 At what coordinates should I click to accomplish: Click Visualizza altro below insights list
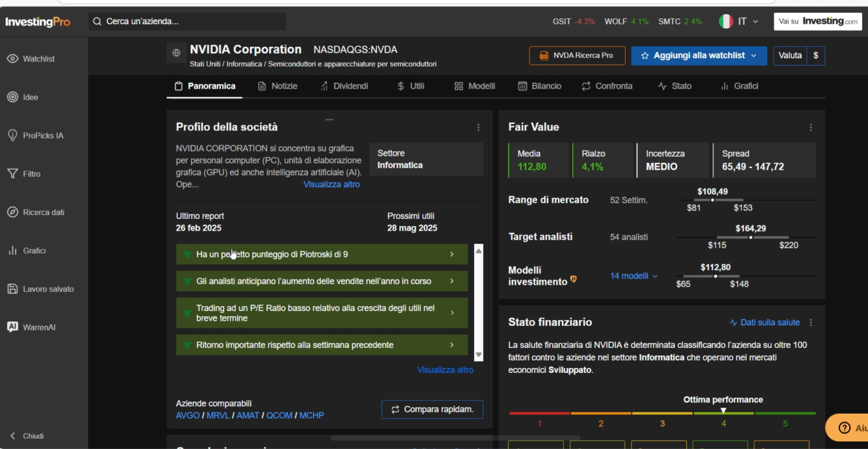445,369
